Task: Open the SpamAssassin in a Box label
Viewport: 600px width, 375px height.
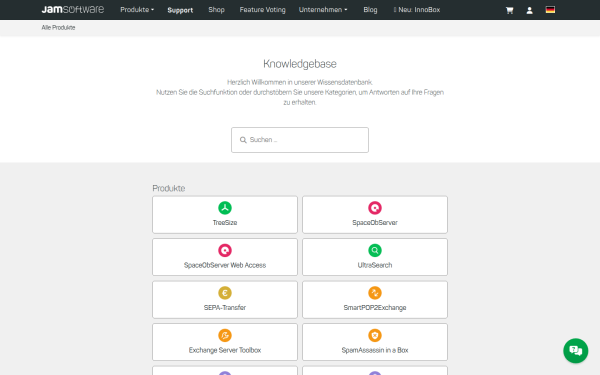Action: tap(375, 350)
